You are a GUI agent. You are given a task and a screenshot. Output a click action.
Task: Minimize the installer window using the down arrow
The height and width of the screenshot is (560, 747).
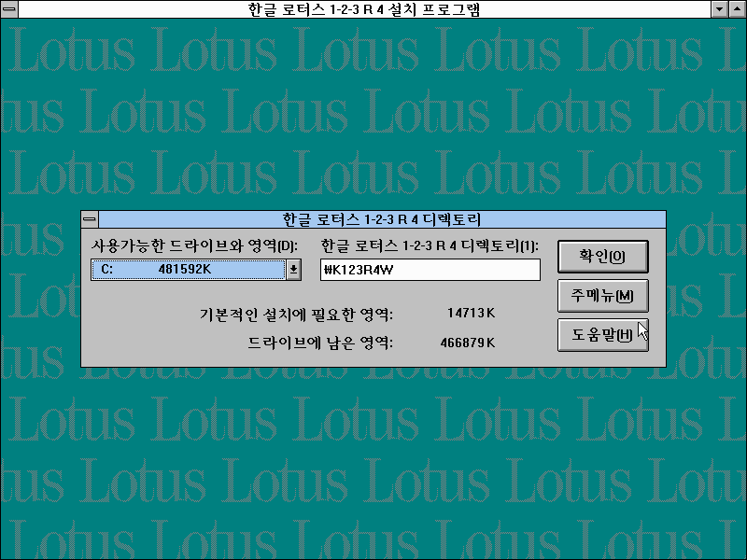click(x=720, y=9)
